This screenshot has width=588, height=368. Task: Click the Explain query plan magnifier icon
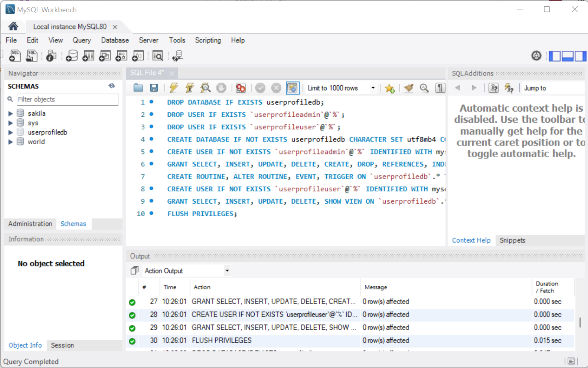(x=205, y=88)
